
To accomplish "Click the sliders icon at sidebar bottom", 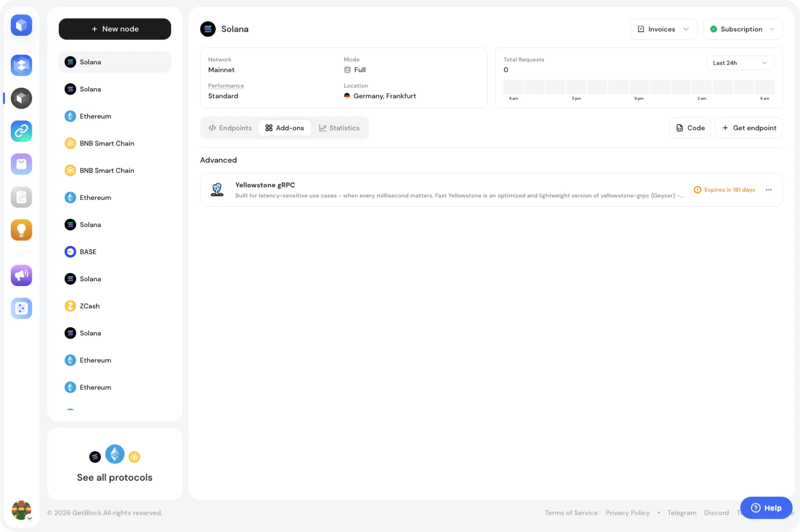I will click(21, 308).
